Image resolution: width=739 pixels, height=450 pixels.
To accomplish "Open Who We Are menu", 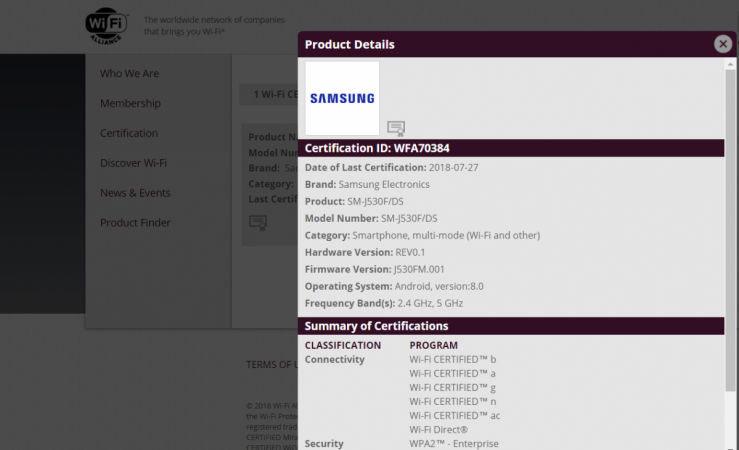I will [x=129, y=74].
